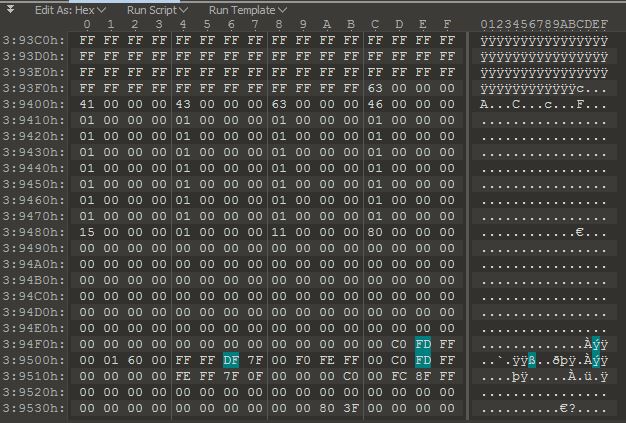Viewport: 626px width, 423px height.
Task: Click hex column header 4
Action: [183, 24]
